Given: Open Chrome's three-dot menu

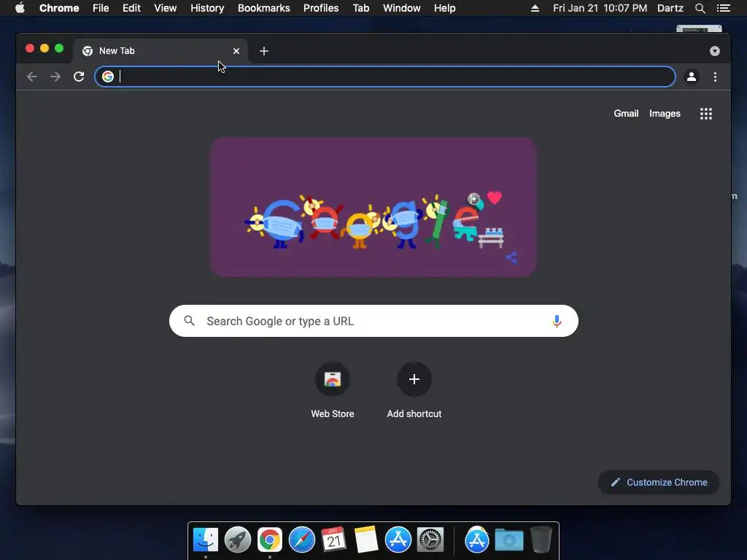Looking at the screenshot, I should click(x=715, y=77).
